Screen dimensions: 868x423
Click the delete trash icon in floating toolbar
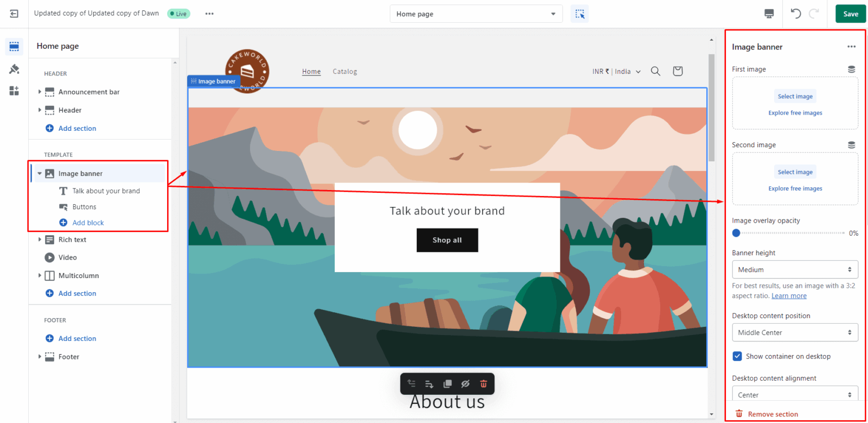(x=483, y=384)
